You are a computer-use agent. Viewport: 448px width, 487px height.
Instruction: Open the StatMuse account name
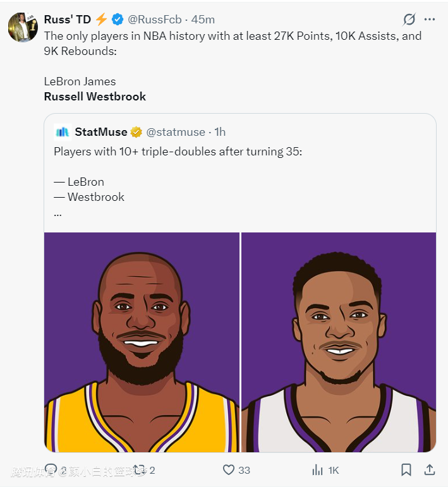tap(100, 132)
